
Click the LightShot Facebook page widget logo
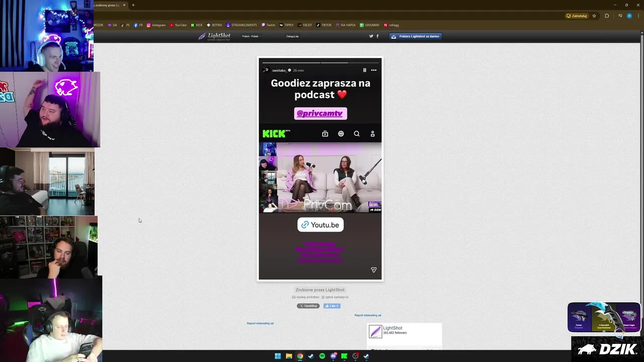[375, 331]
